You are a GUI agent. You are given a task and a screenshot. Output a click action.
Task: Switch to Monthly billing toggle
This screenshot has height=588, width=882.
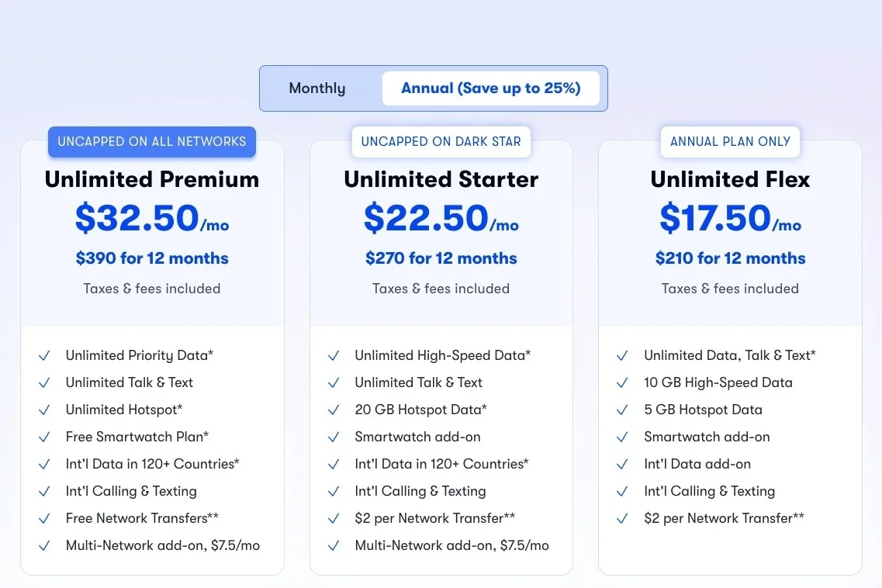point(317,88)
